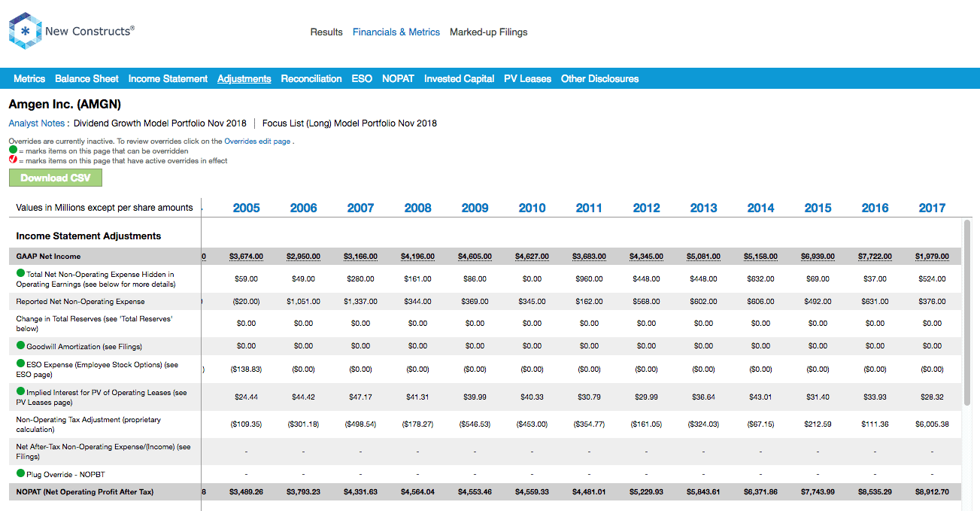Click the NOPAT (Net Operating Profit After Tax) label
Screen dimensions: 980x511
click(x=85, y=492)
